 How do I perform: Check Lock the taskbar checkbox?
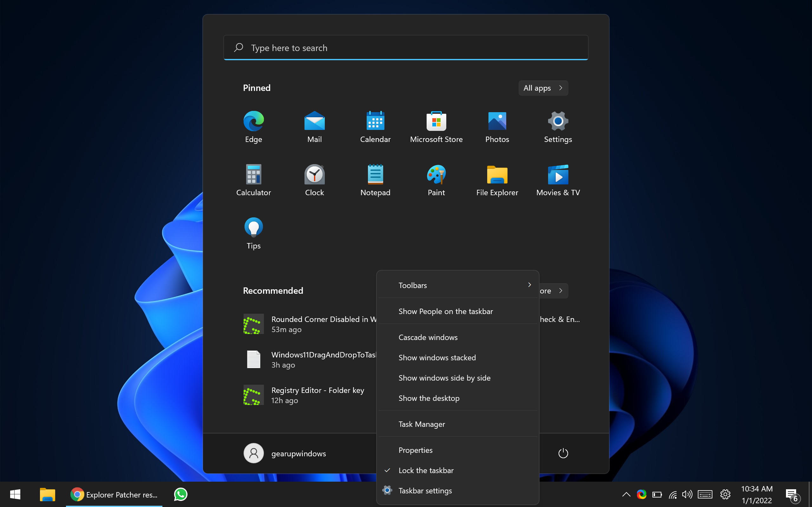pyautogui.click(x=387, y=470)
